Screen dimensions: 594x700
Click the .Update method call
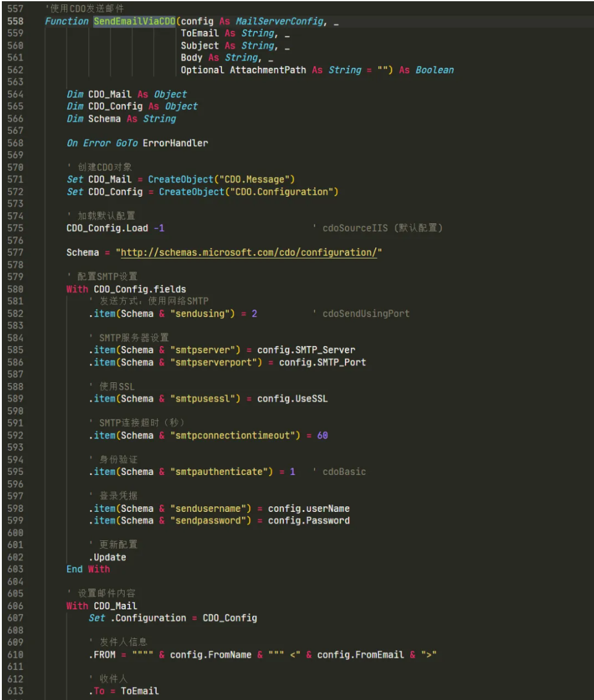point(107,557)
